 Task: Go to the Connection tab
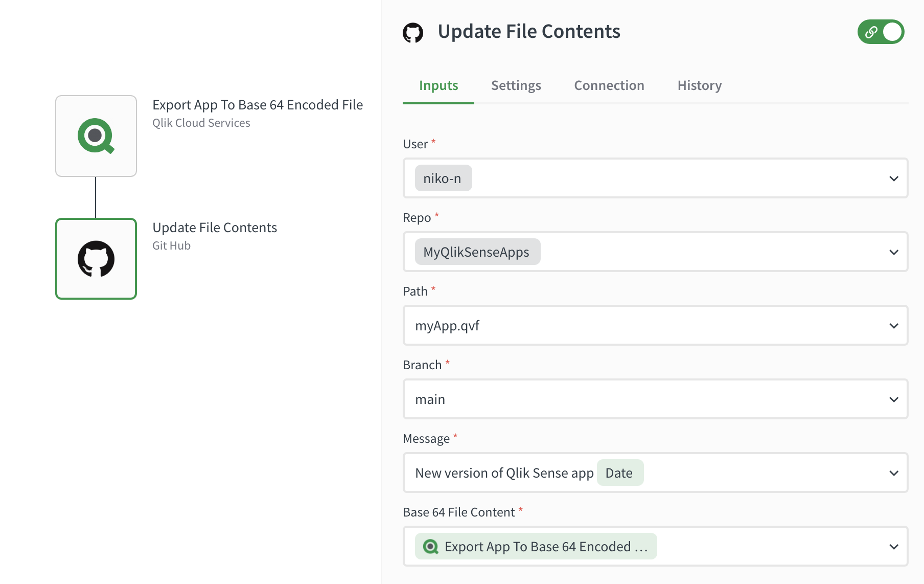609,85
